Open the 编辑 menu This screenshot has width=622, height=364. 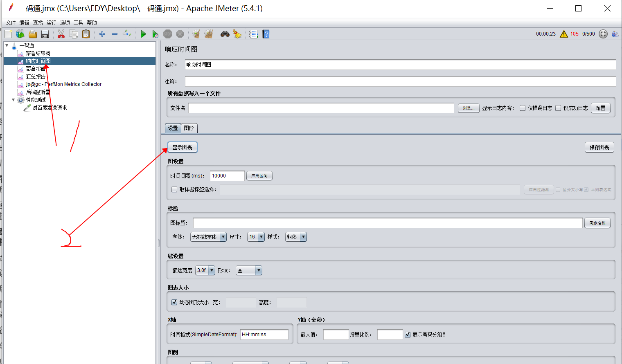[x=24, y=22]
